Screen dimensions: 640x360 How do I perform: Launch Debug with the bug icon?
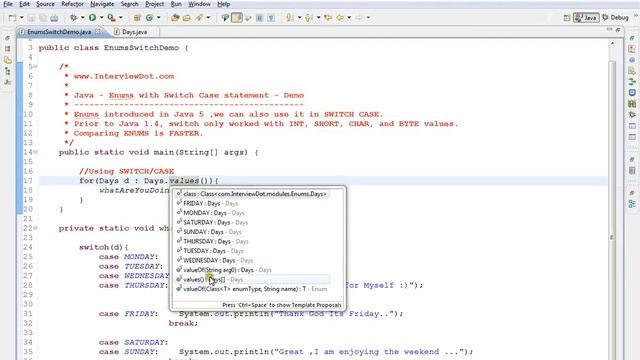tap(73, 18)
